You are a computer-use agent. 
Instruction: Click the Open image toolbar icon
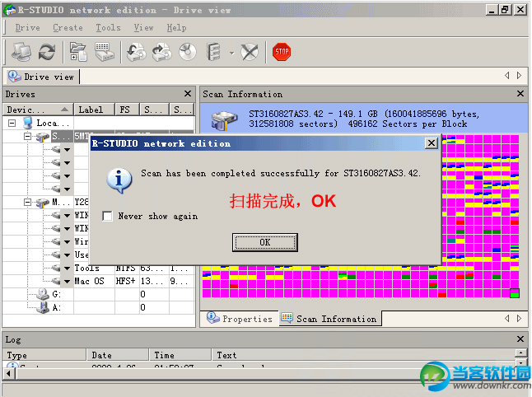(x=137, y=52)
